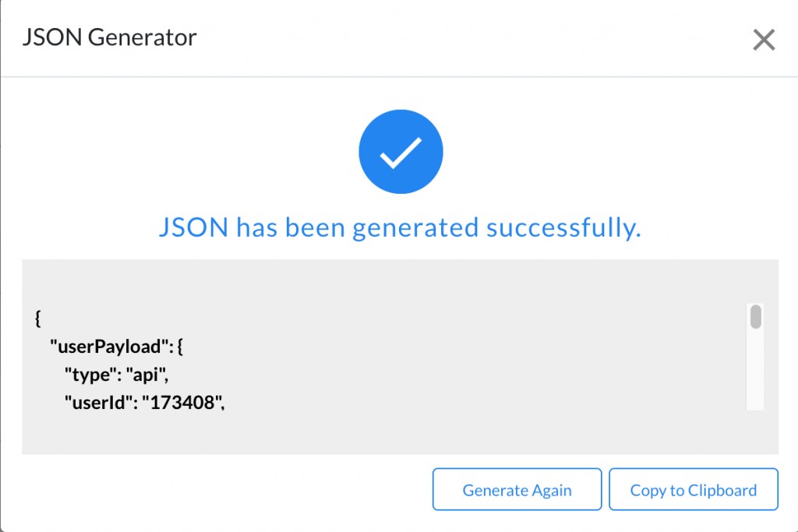Dismiss the JSON Generator dialog via the X
Image resolution: width=798 pixels, height=532 pixels.
[762, 40]
